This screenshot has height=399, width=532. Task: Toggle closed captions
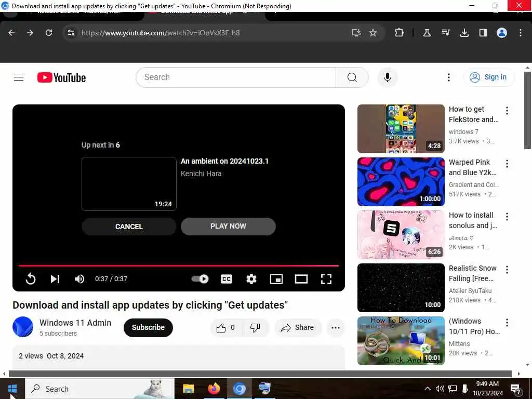click(227, 279)
